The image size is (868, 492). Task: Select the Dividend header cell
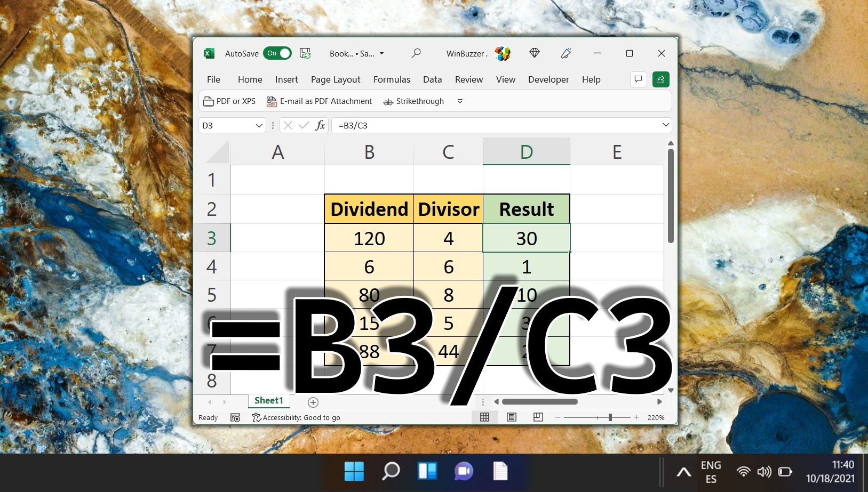pyautogui.click(x=369, y=209)
